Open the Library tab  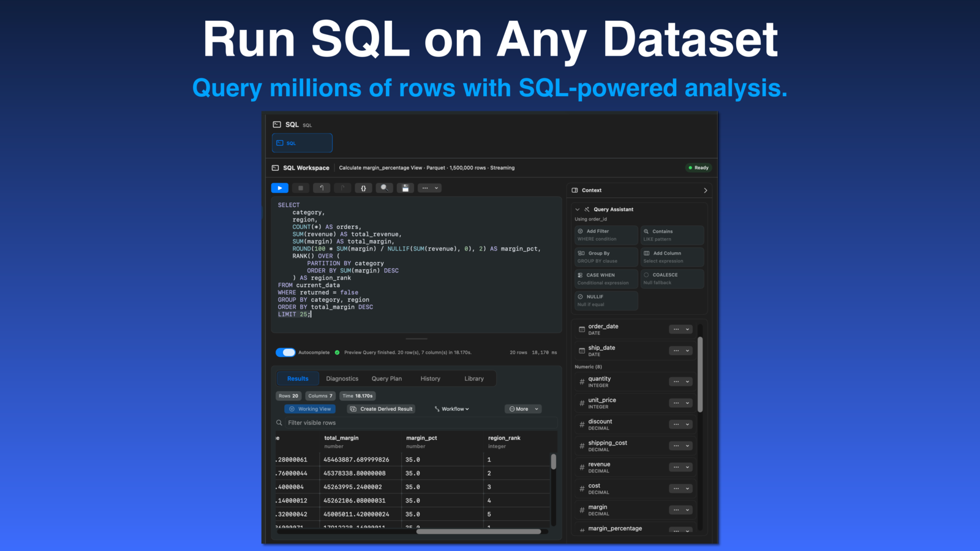(x=474, y=378)
